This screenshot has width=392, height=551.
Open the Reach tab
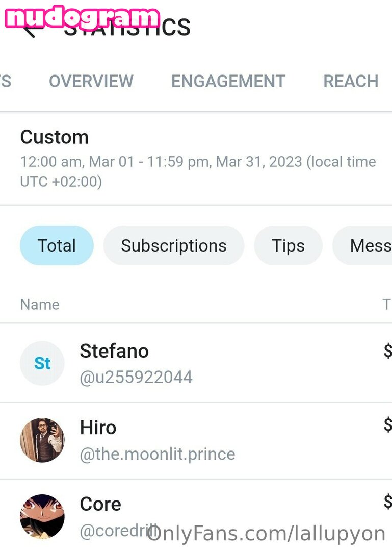[351, 81]
